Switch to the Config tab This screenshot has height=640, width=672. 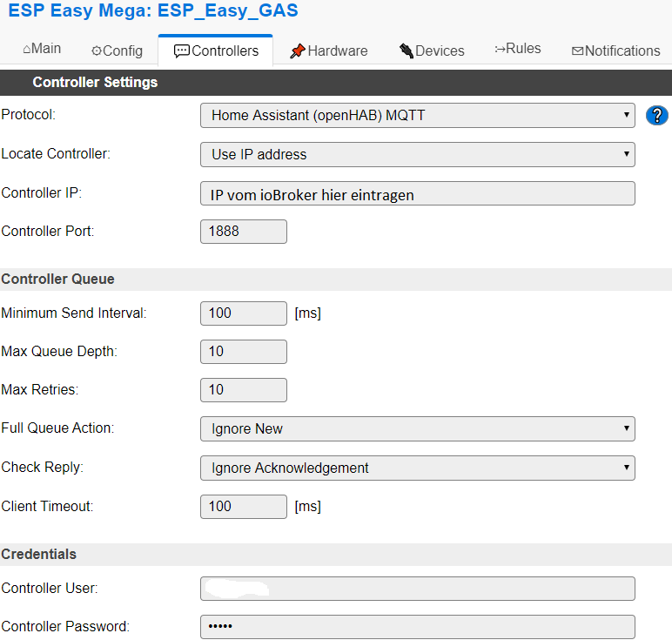[117, 51]
